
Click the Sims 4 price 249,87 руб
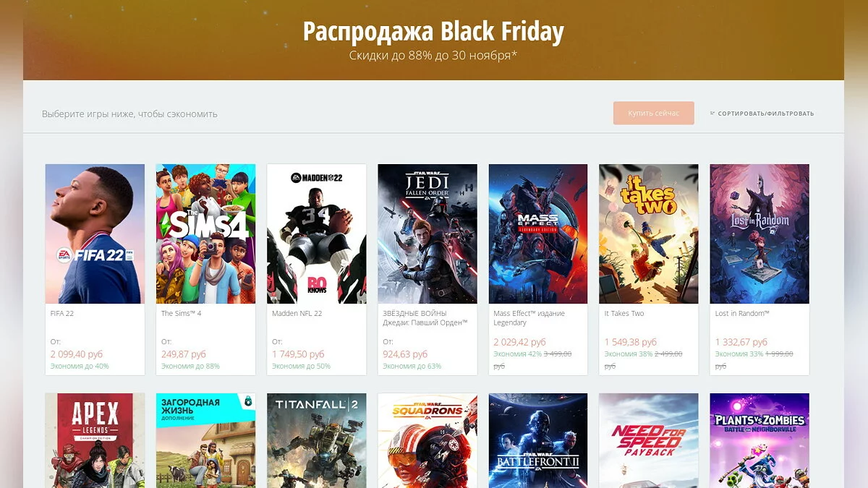pyautogui.click(x=184, y=354)
